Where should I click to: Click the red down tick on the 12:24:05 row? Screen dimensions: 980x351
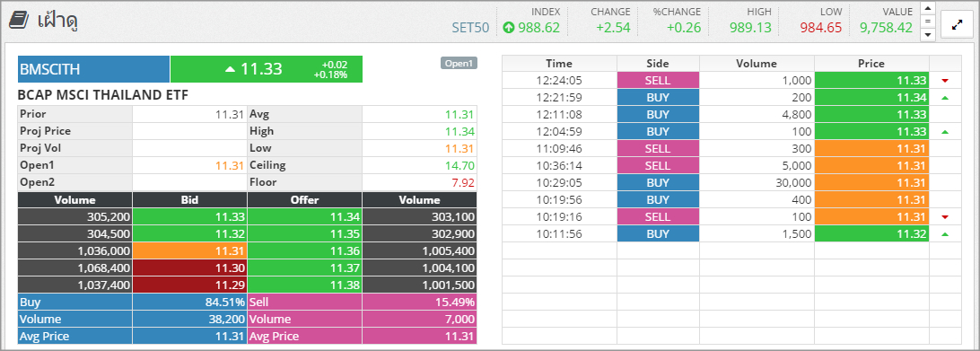click(x=945, y=81)
